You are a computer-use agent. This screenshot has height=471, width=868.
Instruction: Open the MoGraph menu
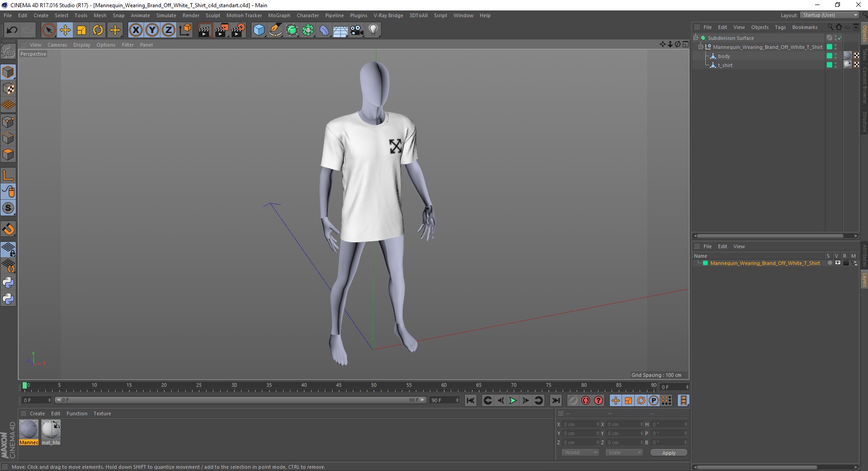point(279,15)
